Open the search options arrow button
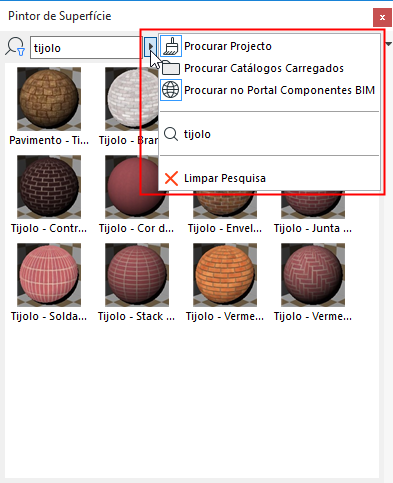This screenshot has width=393, height=483. pos(150,47)
